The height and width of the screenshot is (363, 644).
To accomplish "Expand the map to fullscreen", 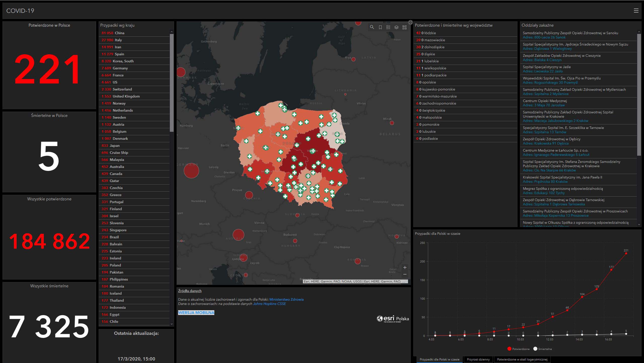I will pyautogui.click(x=410, y=22).
